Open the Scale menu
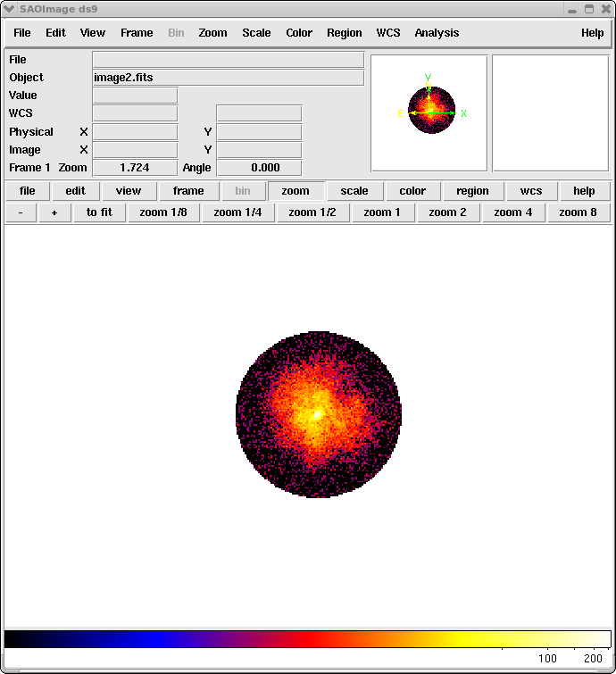The image size is (616, 674). pos(256,33)
